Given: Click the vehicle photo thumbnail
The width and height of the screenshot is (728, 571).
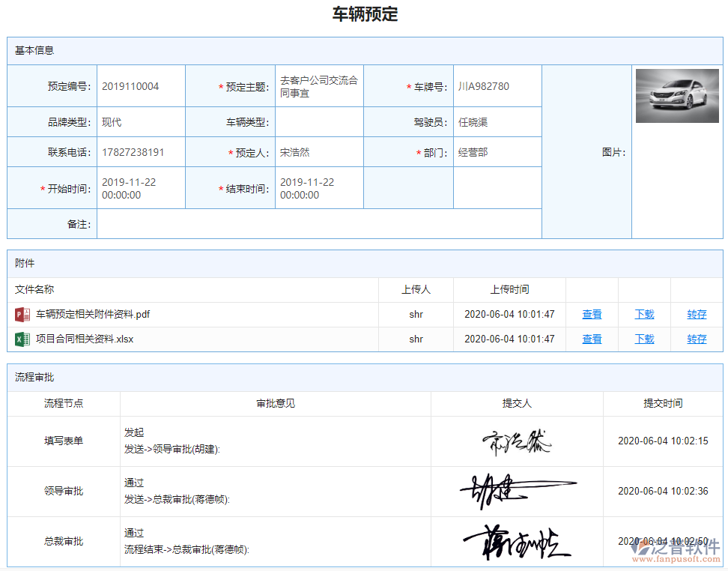Looking at the screenshot, I should coord(676,95).
